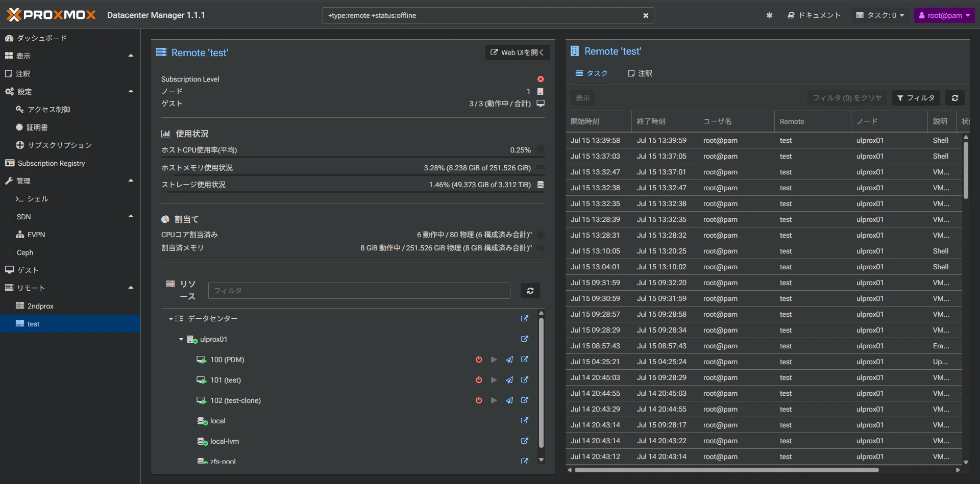Image resolution: width=980 pixels, height=484 pixels.
Task: Click the フィルタ (0) をクリヤ button
Action: [x=847, y=98]
